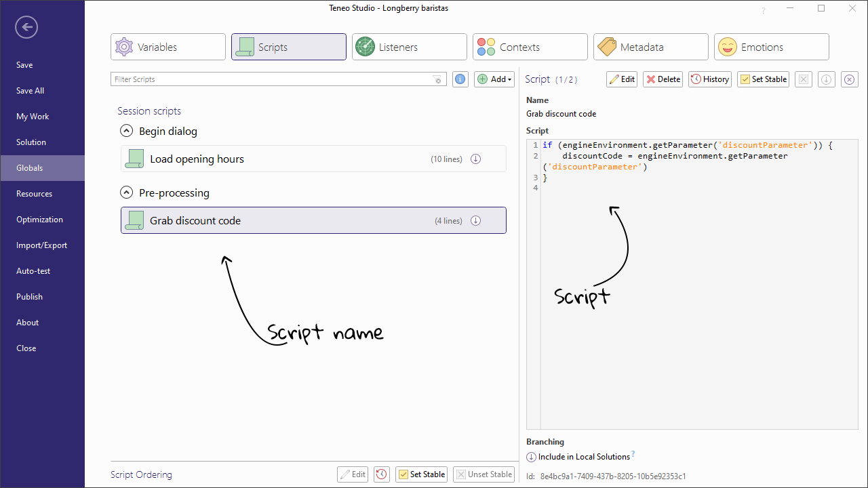Switch to the Variables tab
Screen dimensions: 868x488
tap(168, 47)
